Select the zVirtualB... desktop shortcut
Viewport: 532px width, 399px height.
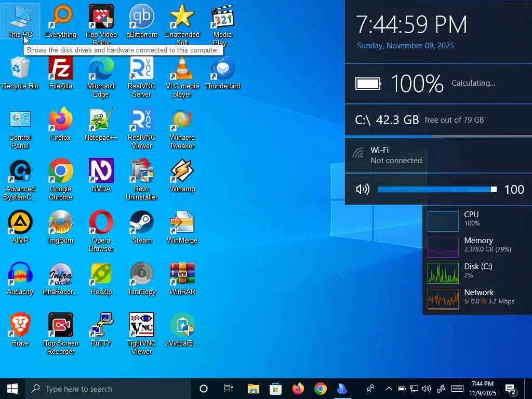182,330
